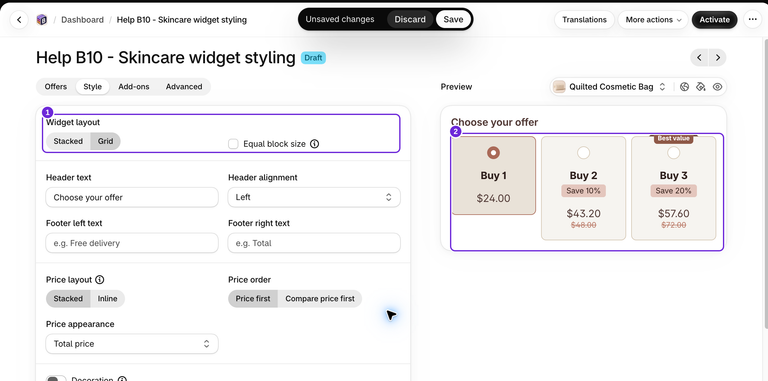Switch to the Add-ons tab
Screen dimensions: 768x381
coord(134,87)
